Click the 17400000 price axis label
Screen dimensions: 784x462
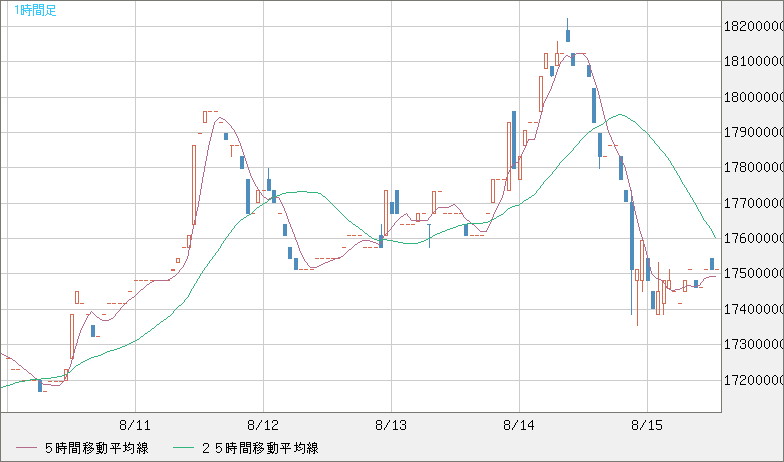[x=754, y=310]
